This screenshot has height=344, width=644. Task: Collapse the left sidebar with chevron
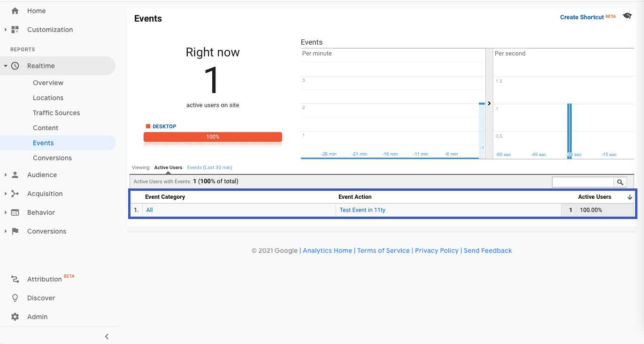pos(107,336)
